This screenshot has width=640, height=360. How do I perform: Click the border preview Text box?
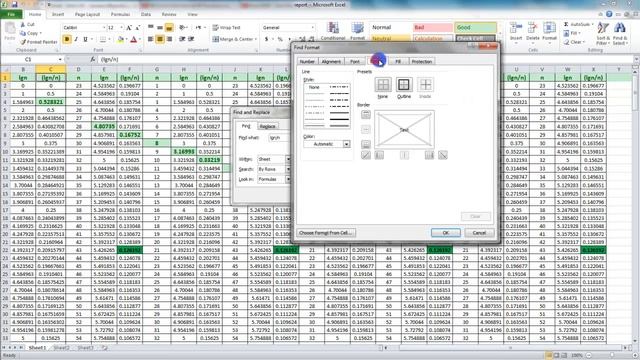click(x=404, y=130)
